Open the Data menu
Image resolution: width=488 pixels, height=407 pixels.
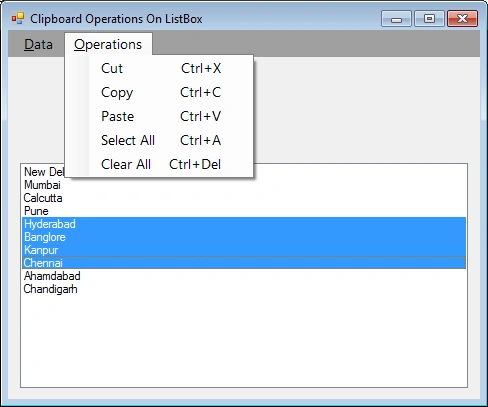click(38, 44)
